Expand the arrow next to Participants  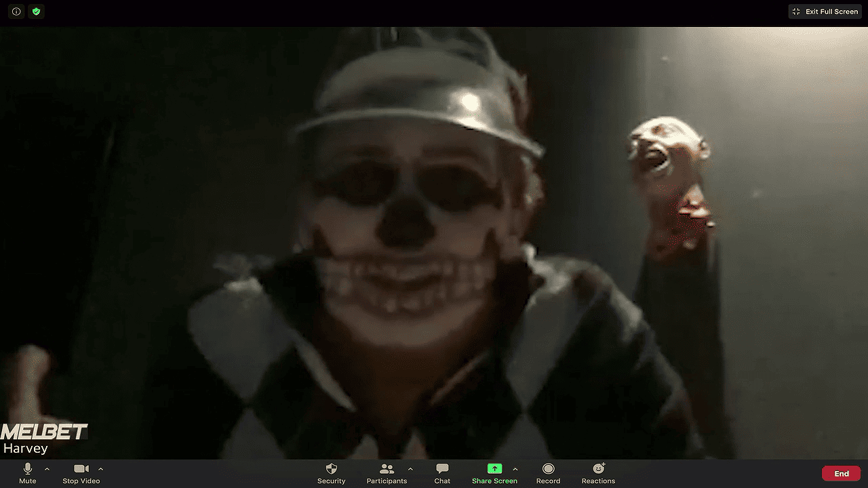tap(410, 468)
